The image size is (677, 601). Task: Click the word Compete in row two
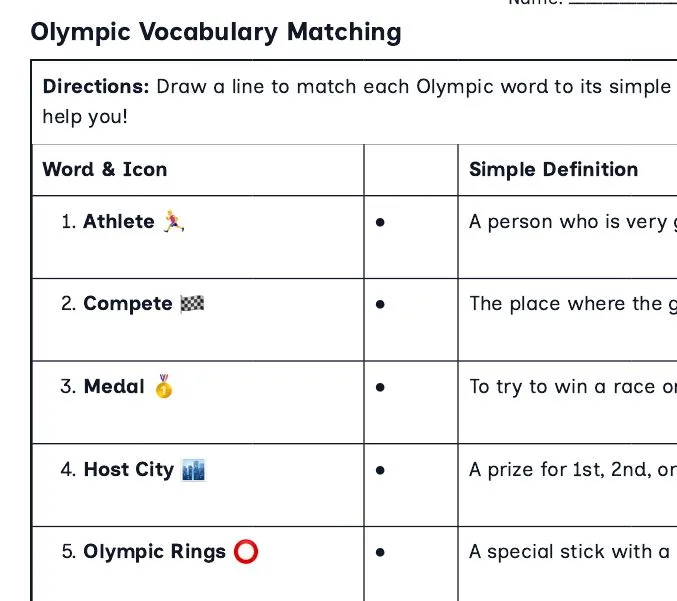click(128, 304)
